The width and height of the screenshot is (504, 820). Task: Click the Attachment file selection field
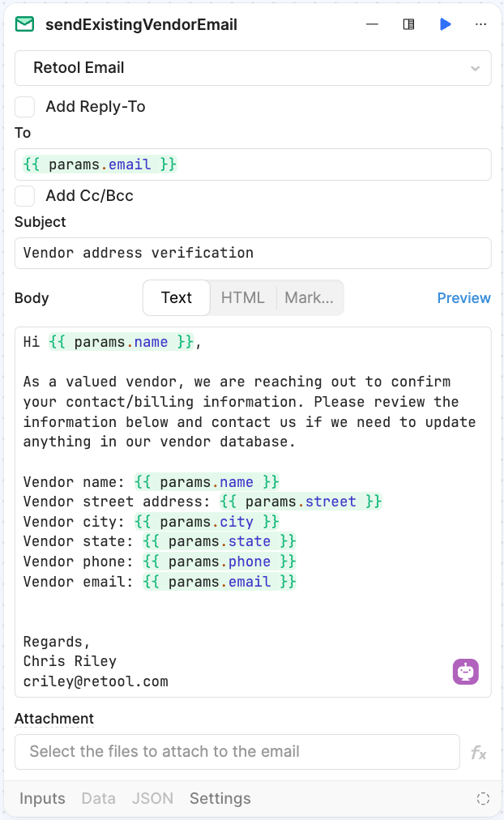[237, 752]
